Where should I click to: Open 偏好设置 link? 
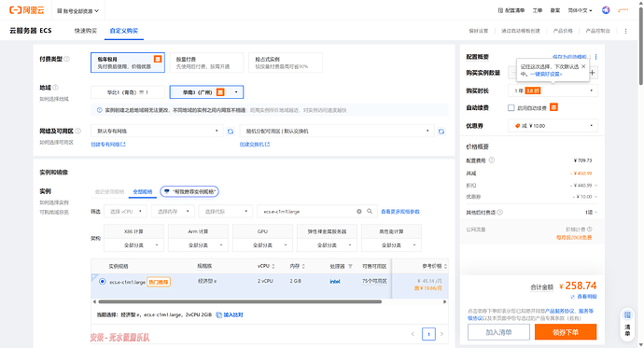click(x=479, y=31)
